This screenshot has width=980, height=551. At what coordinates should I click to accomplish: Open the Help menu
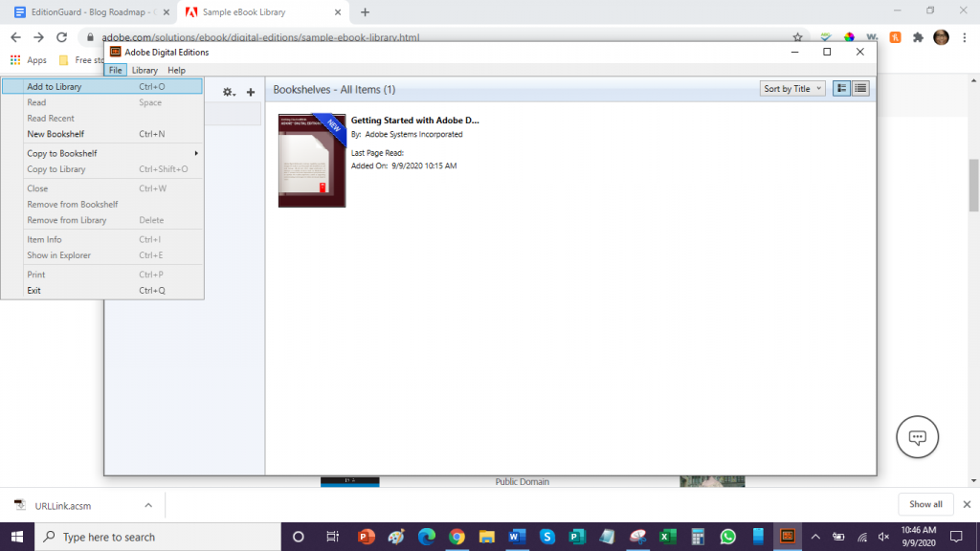click(176, 70)
